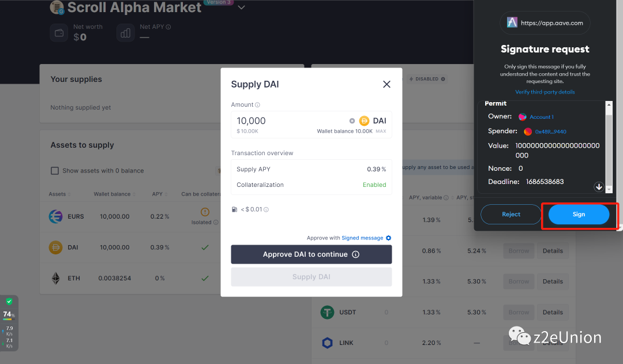Click the Sign button
The image size is (623, 364).
tap(579, 215)
